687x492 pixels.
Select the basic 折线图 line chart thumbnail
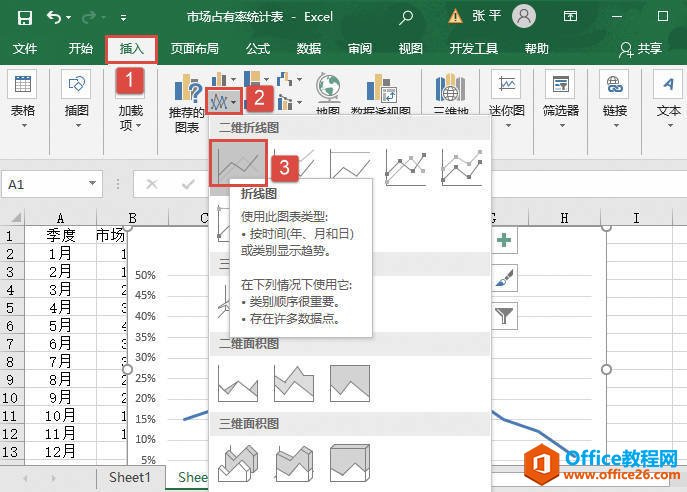click(x=238, y=163)
